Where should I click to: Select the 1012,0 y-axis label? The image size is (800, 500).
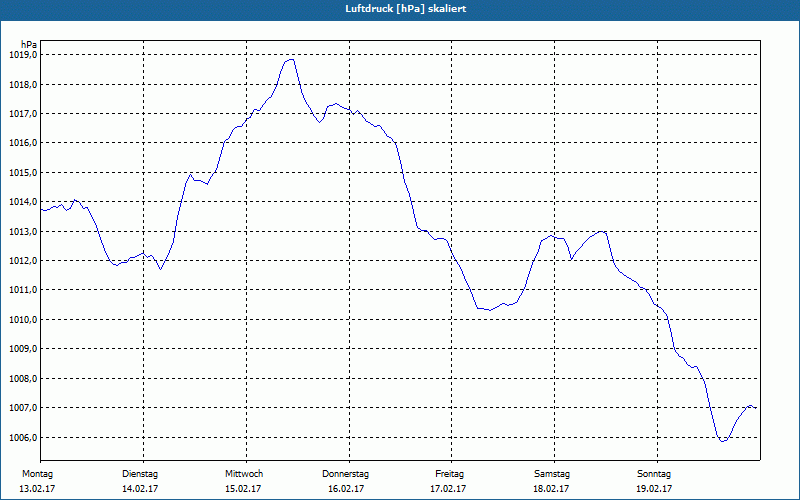(23, 261)
